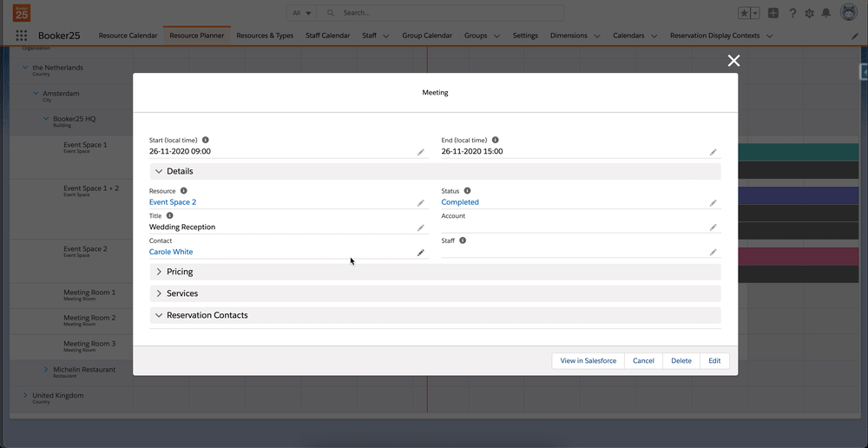Click edit pencil beside Contact Carole White
Viewport: 868px width, 448px height.
pyautogui.click(x=421, y=253)
